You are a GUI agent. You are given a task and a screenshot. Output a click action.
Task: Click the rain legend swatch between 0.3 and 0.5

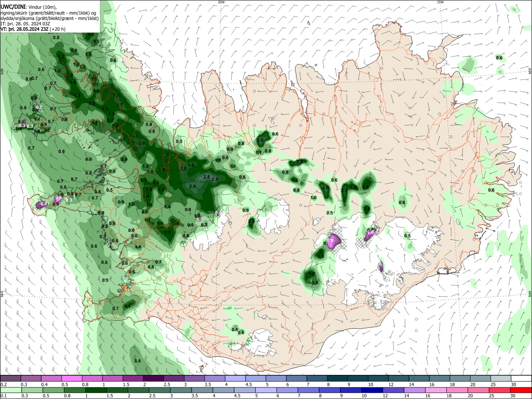coord(32,390)
